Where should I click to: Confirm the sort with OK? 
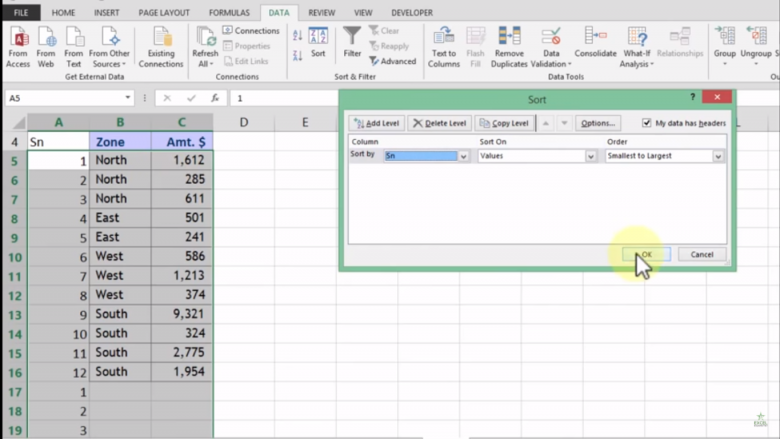tap(646, 255)
